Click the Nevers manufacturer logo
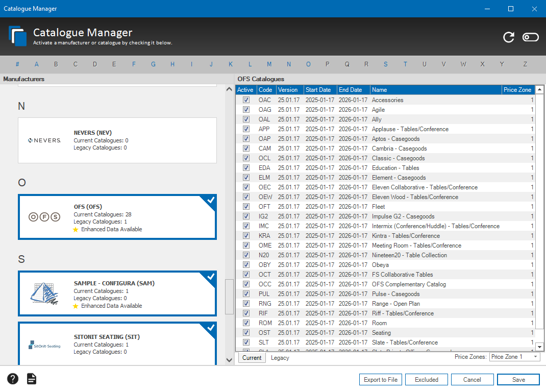The image size is (546, 392). click(x=44, y=140)
